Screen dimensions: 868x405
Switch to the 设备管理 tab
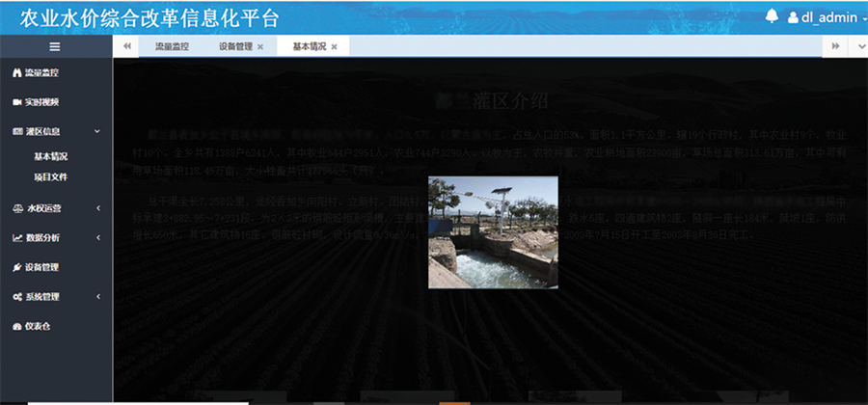pyautogui.click(x=234, y=46)
